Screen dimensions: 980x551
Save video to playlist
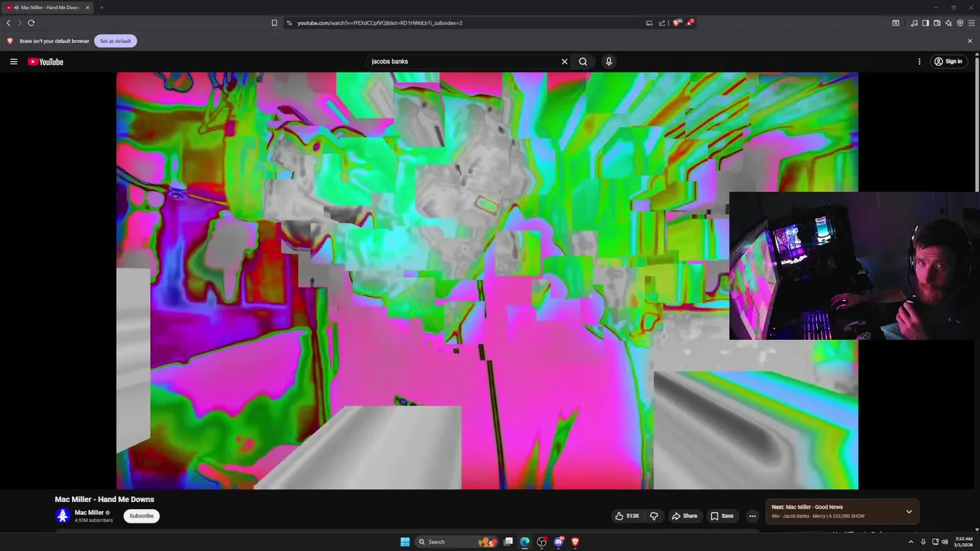pyautogui.click(x=721, y=516)
